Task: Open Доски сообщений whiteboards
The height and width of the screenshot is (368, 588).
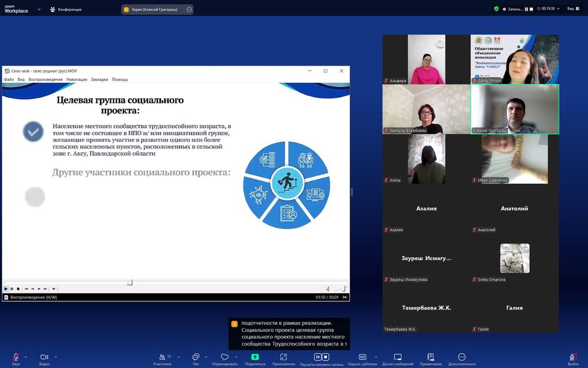Action: pyautogui.click(x=397, y=357)
